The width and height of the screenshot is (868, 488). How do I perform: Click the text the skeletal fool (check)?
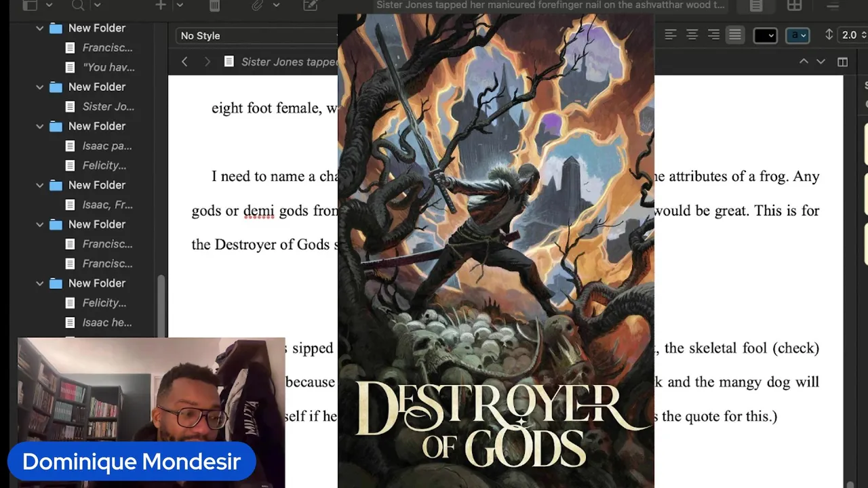pos(742,348)
